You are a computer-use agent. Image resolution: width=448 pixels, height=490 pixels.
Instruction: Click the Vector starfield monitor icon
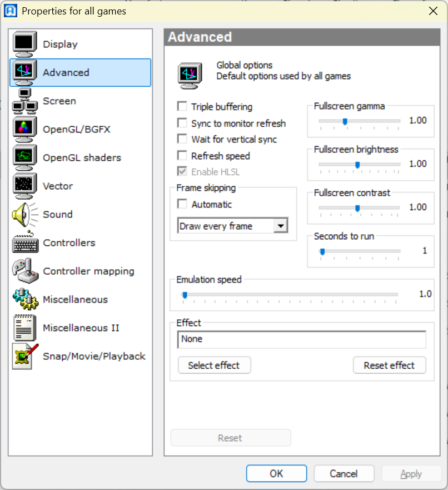pos(24,186)
